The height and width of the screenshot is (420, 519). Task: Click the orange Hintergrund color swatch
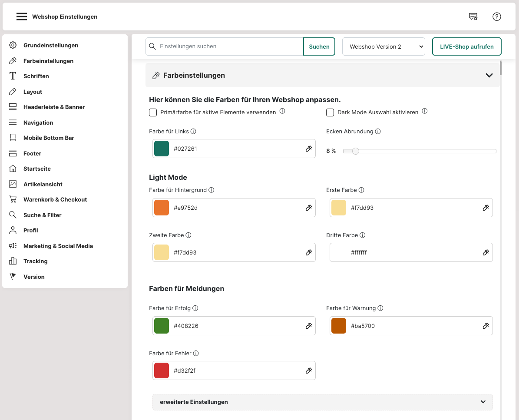coord(162,208)
